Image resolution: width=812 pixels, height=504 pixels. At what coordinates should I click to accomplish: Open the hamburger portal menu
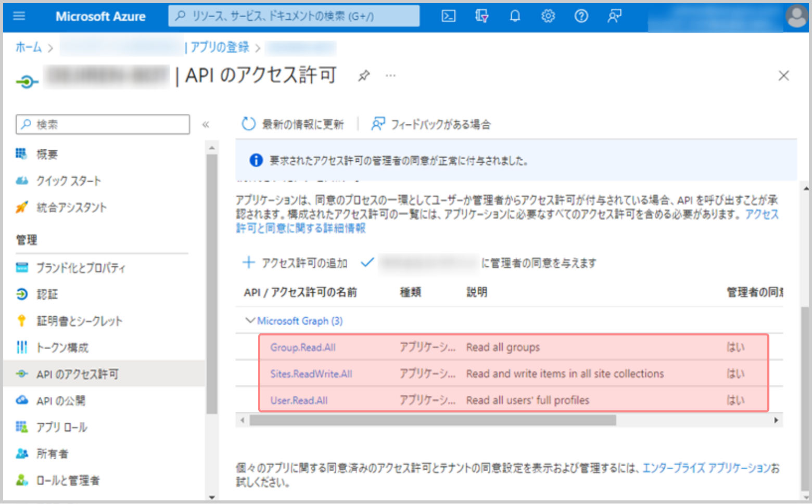click(19, 16)
